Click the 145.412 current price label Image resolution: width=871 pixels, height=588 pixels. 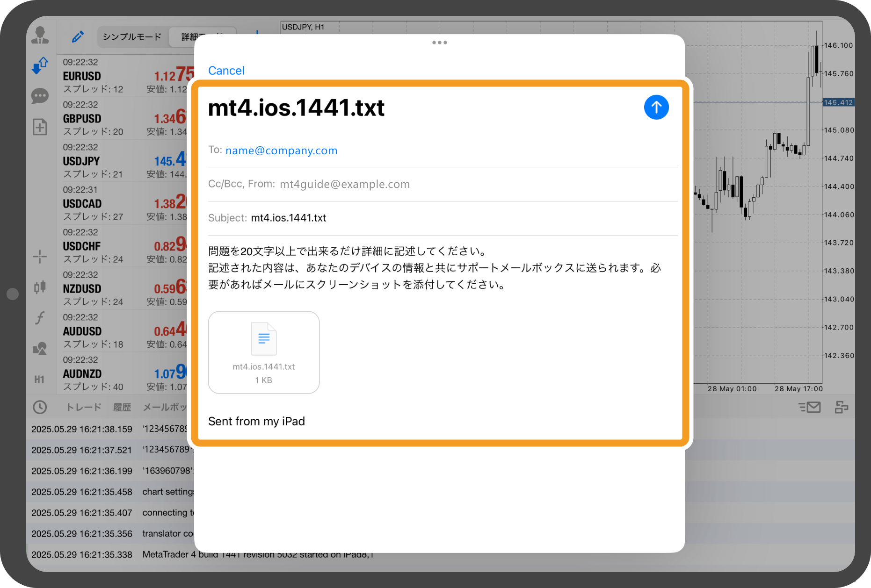coord(838,102)
